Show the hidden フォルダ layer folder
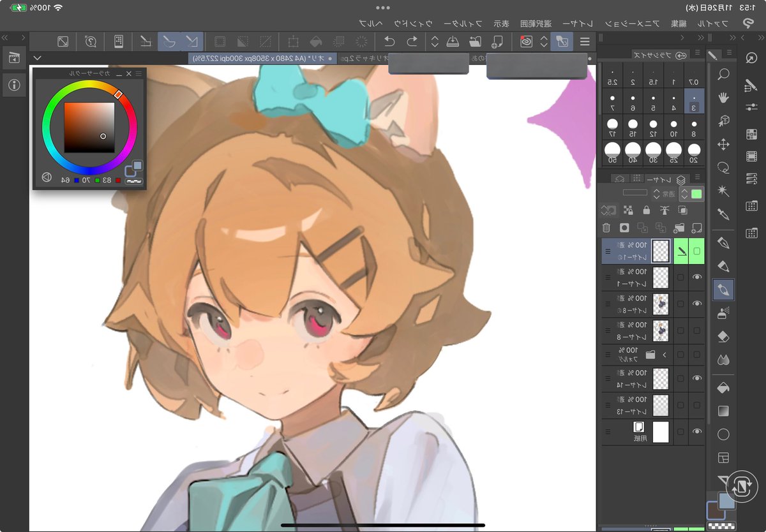766x532 pixels. pyautogui.click(x=696, y=355)
